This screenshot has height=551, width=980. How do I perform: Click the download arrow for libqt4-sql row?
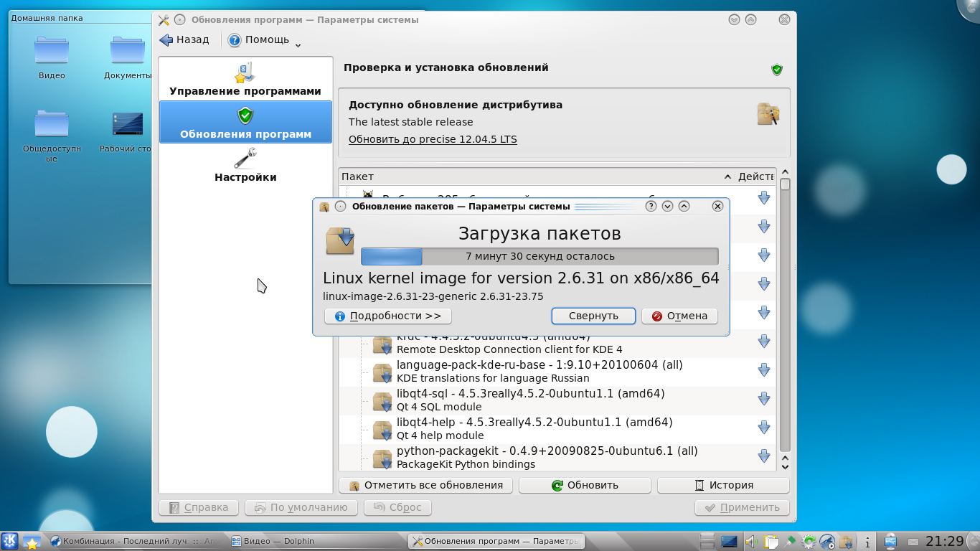coord(764,399)
